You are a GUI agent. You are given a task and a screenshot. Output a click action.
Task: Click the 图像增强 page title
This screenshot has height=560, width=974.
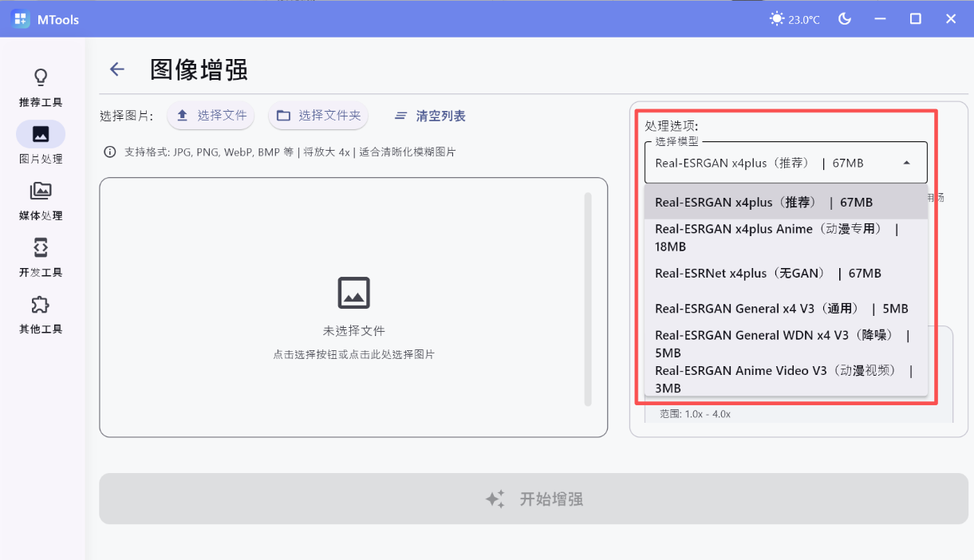(x=199, y=69)
